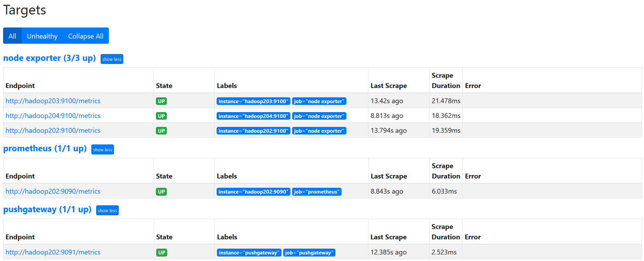Click the job="prometheus" label badge

click(x=317, y=192)
